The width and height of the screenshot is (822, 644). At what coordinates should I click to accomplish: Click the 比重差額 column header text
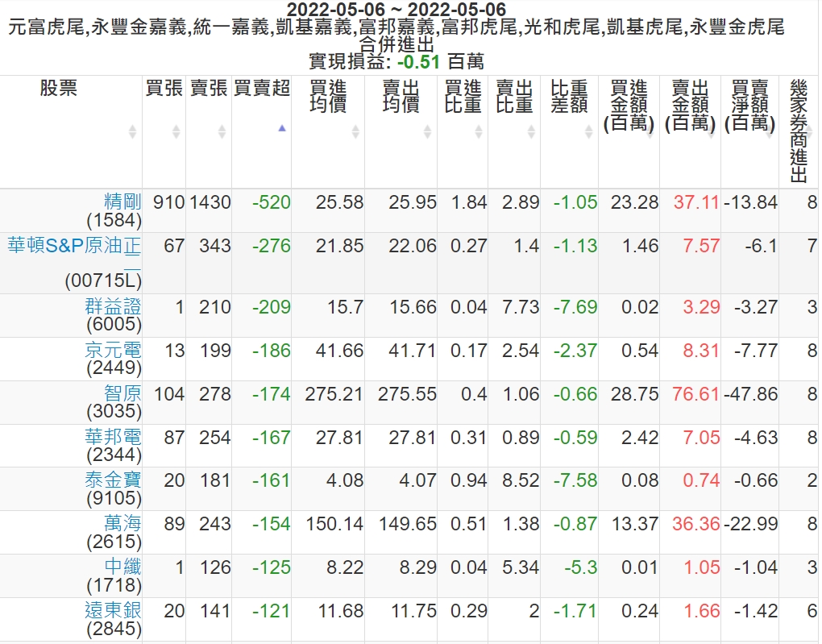[x=569, y=97]
